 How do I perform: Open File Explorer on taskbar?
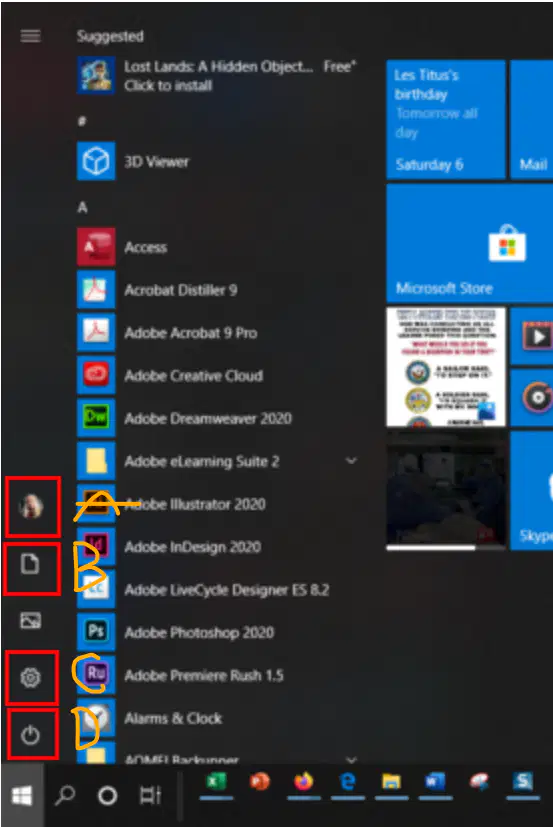click(392, 782)
